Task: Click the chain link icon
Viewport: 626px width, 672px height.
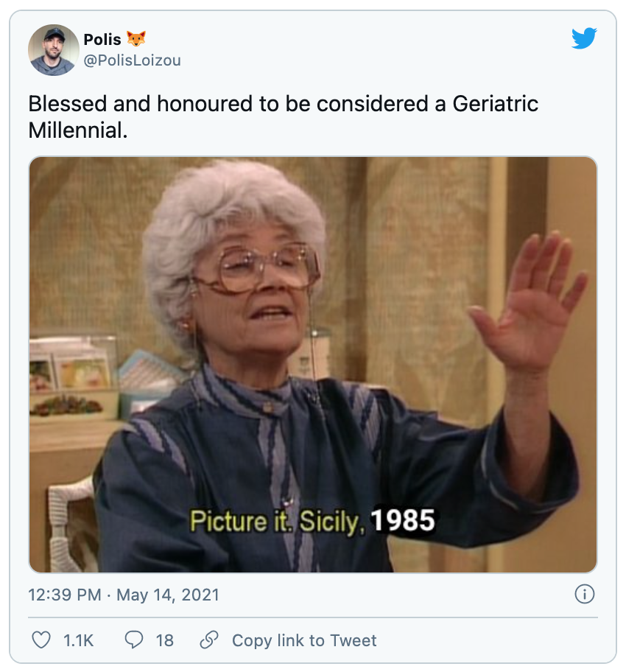Action: click(x=209, y=640)
